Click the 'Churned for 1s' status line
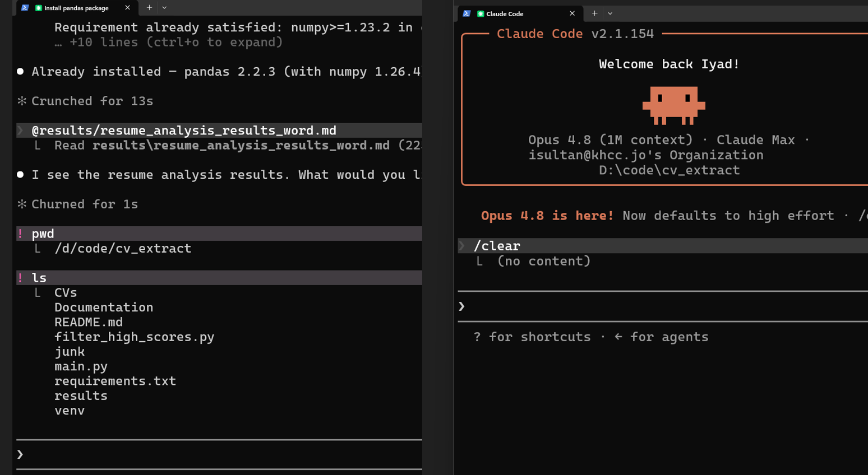This screenshot has height=475, width=868. point(85,204)
